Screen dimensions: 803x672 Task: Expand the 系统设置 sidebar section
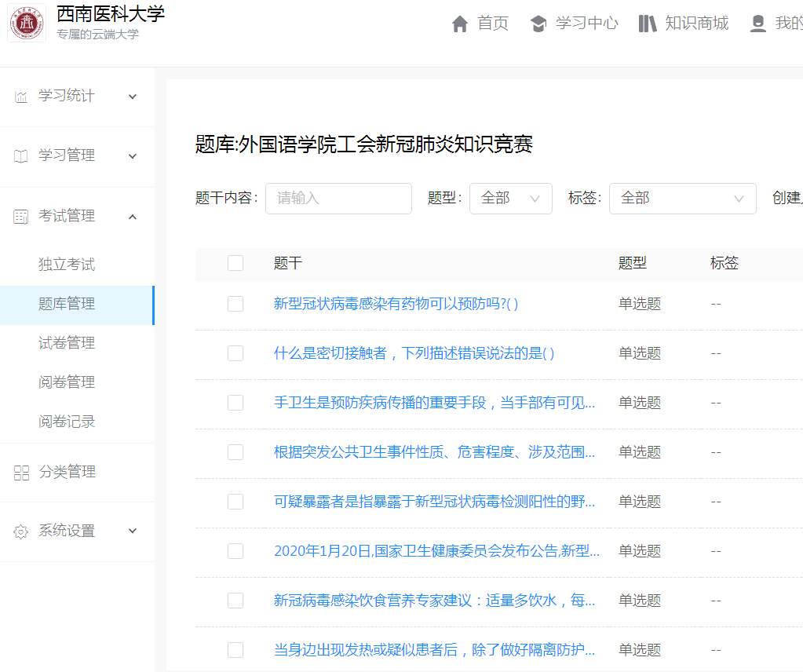[133, 531]
